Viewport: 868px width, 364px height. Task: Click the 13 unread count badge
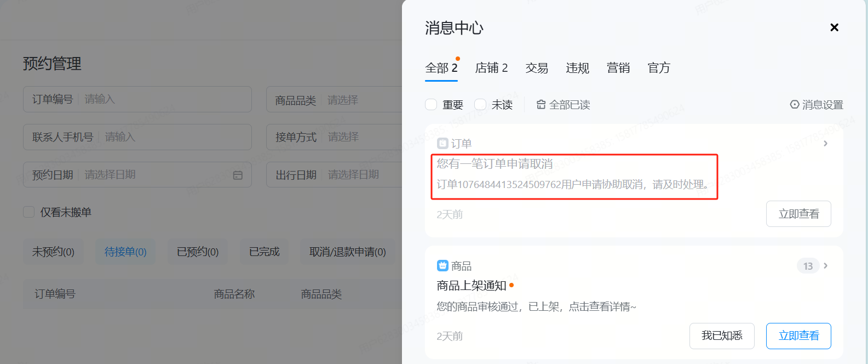tap(808, 266)
